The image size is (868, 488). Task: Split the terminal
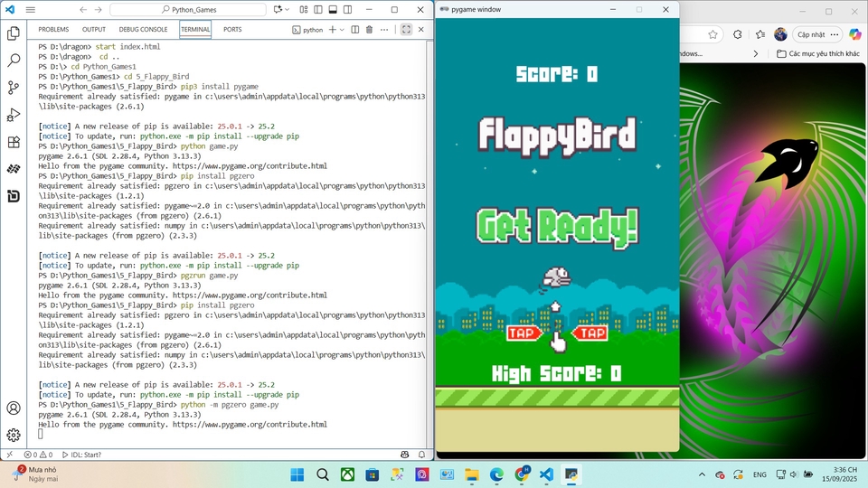(x=354, y=30)
